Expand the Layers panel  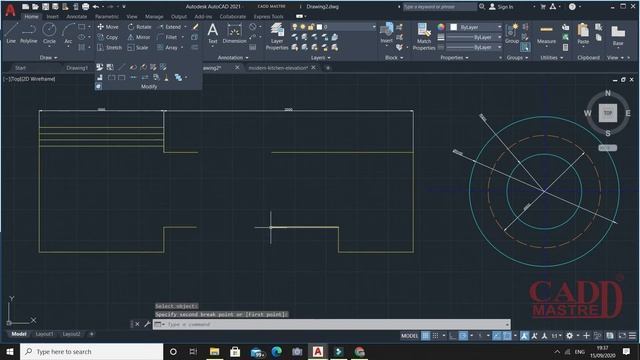pos(320,58)
